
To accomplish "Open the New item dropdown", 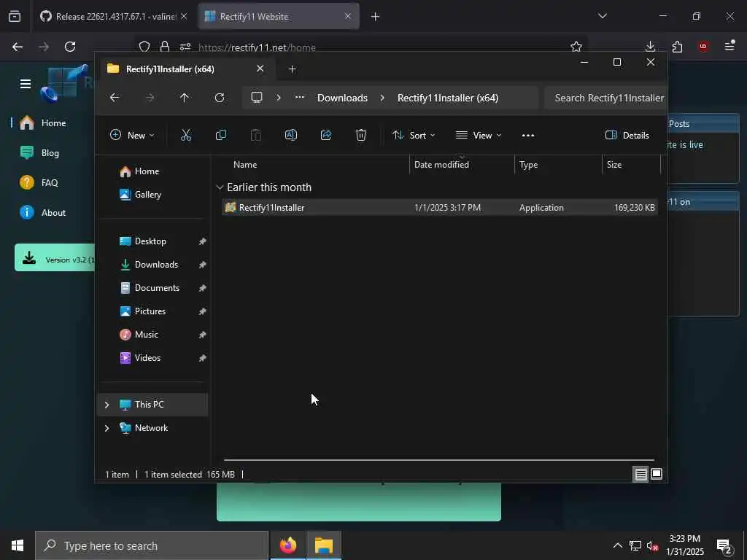I will click(x=132, y=135).
